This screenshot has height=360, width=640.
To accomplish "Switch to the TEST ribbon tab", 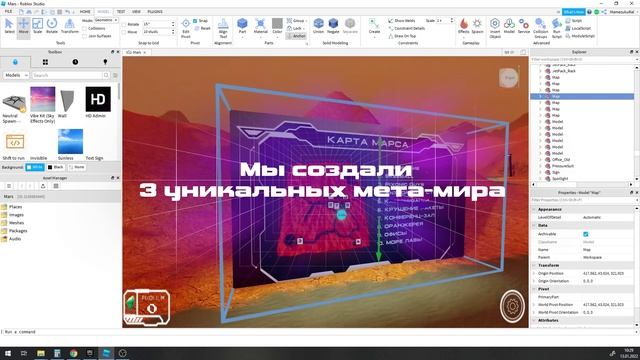I will pos(121,11).
